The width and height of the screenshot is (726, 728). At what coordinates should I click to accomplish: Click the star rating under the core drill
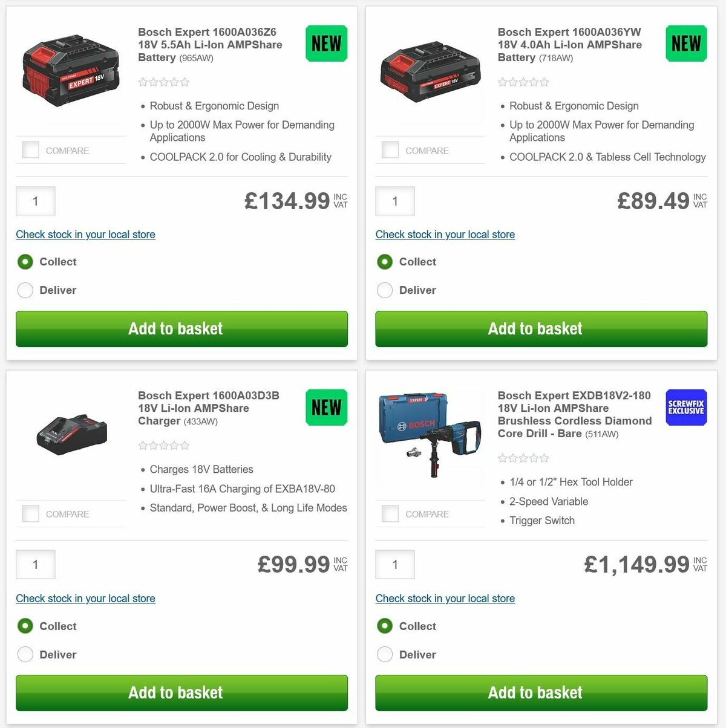523,458
